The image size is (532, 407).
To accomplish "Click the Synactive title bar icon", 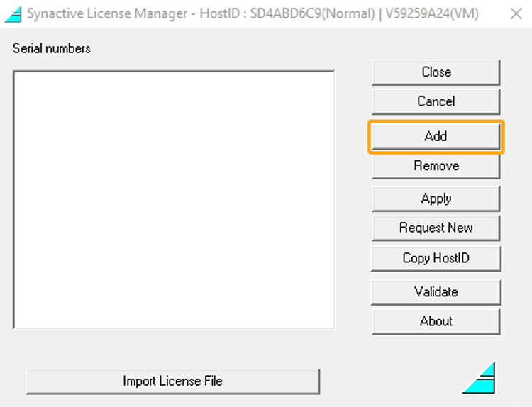I will click(x=13, y=14).
